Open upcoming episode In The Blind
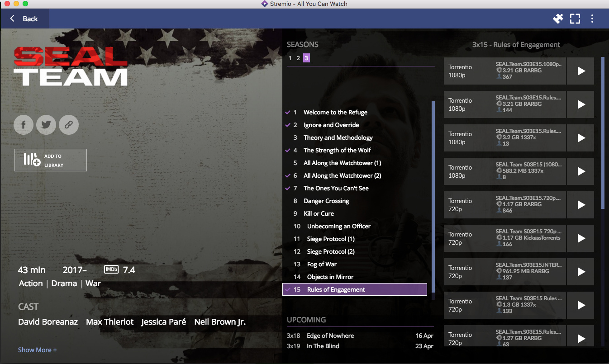The image size is (609, 364). [x=360, y=346]
